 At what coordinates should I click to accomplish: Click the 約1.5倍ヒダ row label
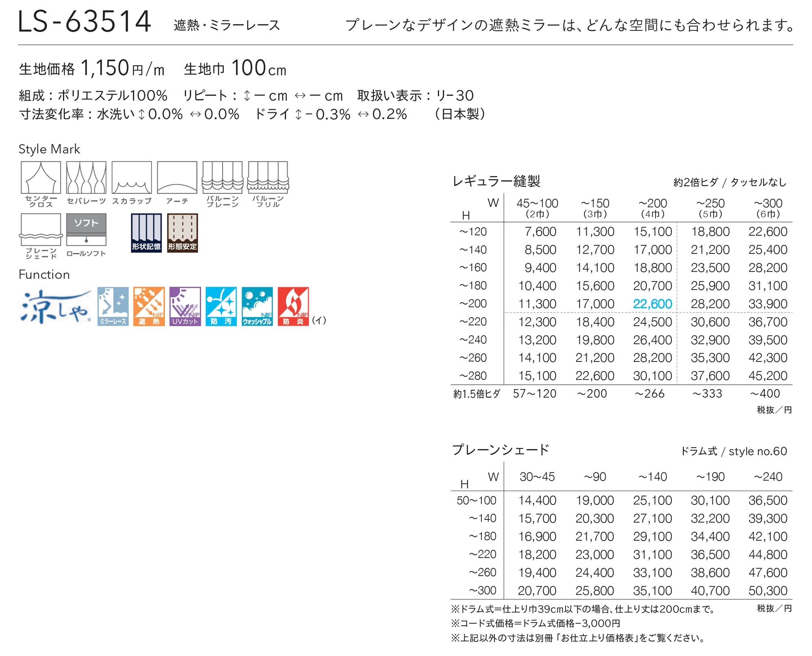[477, 394]
